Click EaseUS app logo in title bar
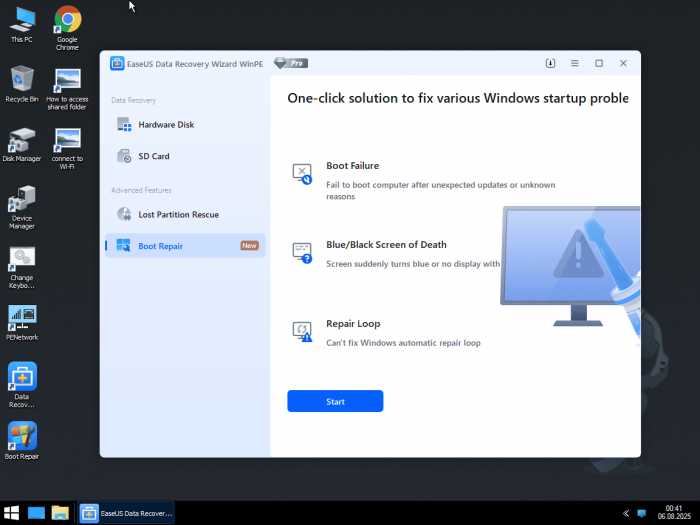Viewport: 700px width, 525px height. [x=117, y=63]
